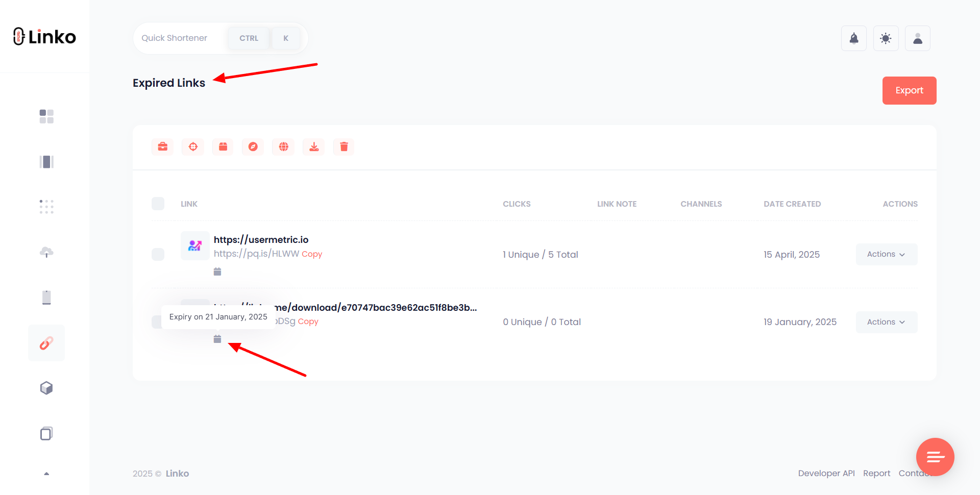Click the calendar toolbar icon

click(223, 147)
